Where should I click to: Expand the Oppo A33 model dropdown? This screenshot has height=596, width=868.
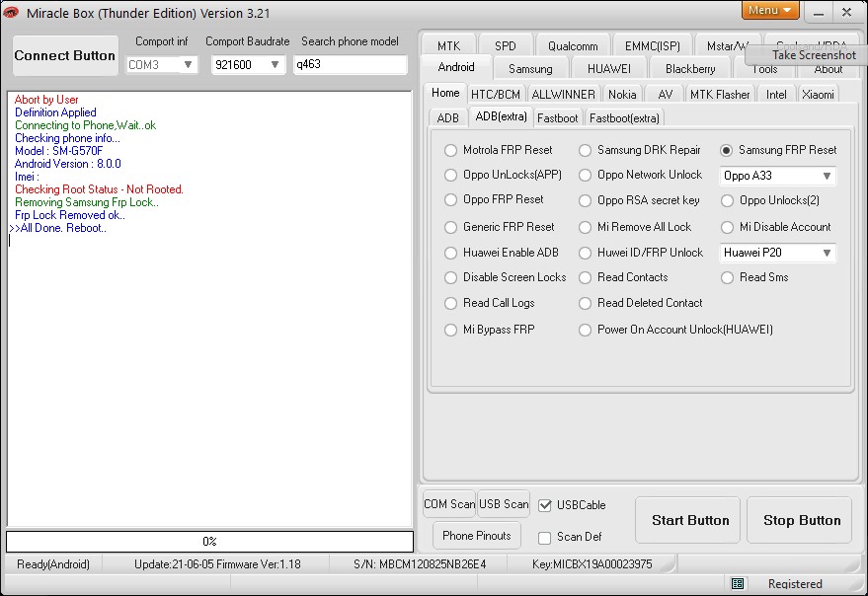(x=777, y=176)
